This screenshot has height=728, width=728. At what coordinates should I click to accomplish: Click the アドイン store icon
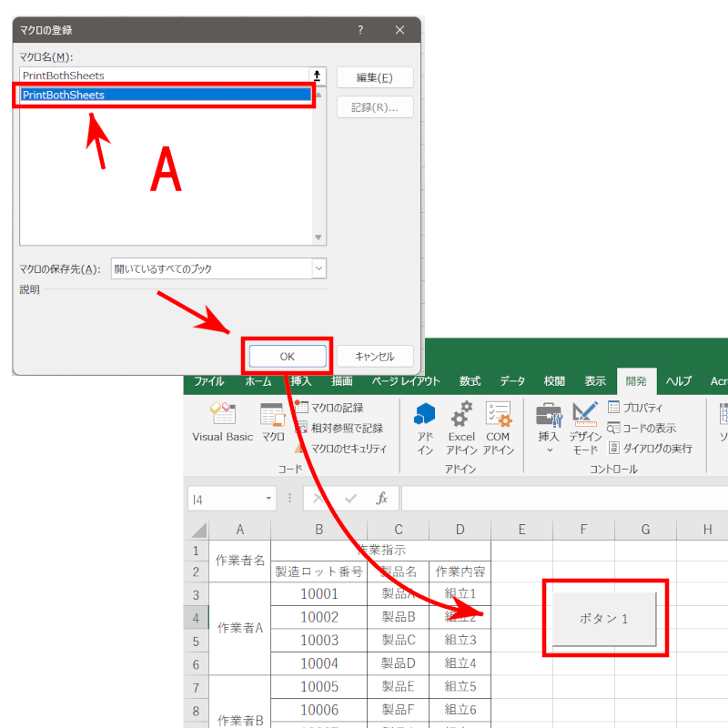pyautogui.click(x=425, y=426)
